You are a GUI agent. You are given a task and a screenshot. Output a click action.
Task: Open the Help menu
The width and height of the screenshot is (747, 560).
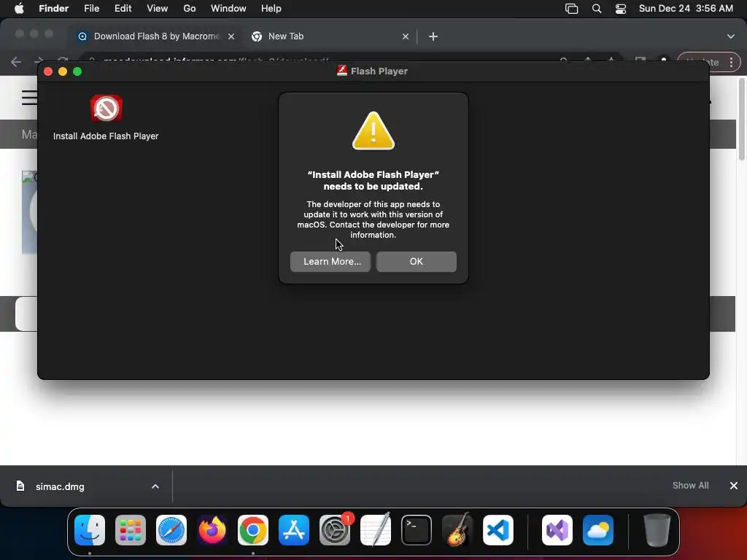[x=271, y=9]
